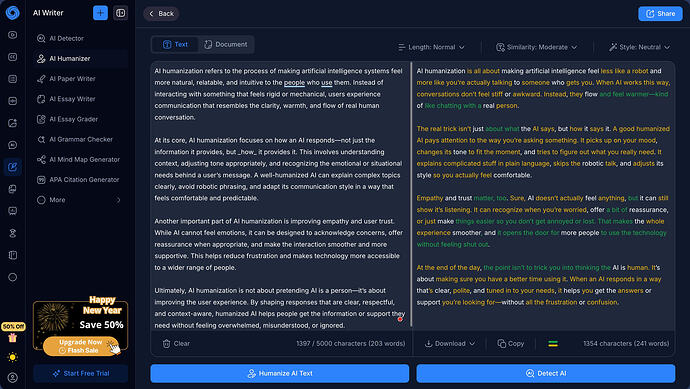Click "1397 / 5000 characters (203 words)" counter
Screen dimensions: 690x389
point(351,344)
